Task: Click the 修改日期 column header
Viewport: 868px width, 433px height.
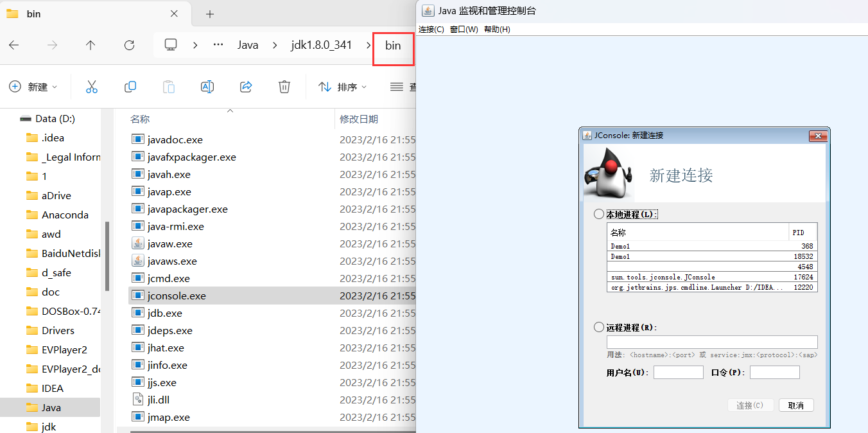Action: click(359, 119)
